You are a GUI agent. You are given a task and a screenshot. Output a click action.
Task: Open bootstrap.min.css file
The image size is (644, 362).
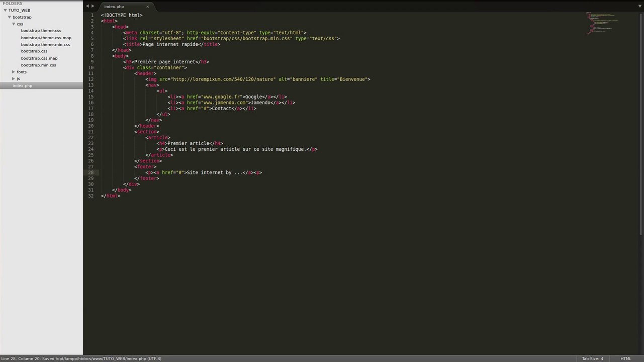tap(38, 65)
